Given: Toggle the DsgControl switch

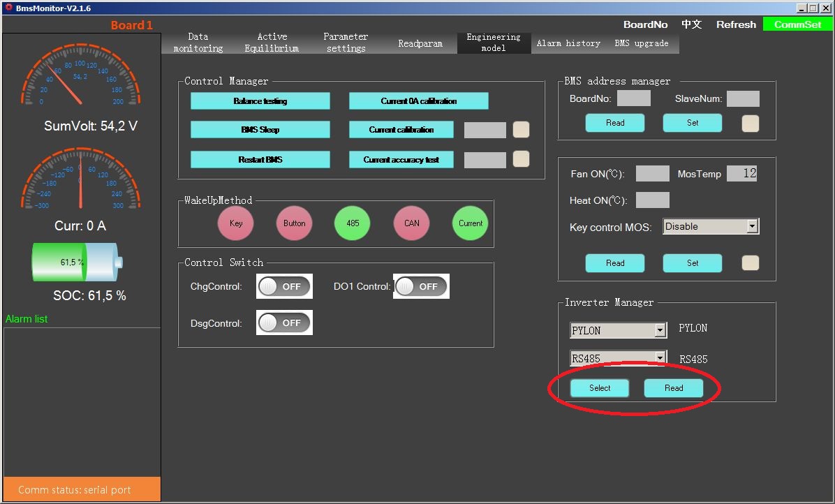Looking at the screenshot, I should pos(284,323).
